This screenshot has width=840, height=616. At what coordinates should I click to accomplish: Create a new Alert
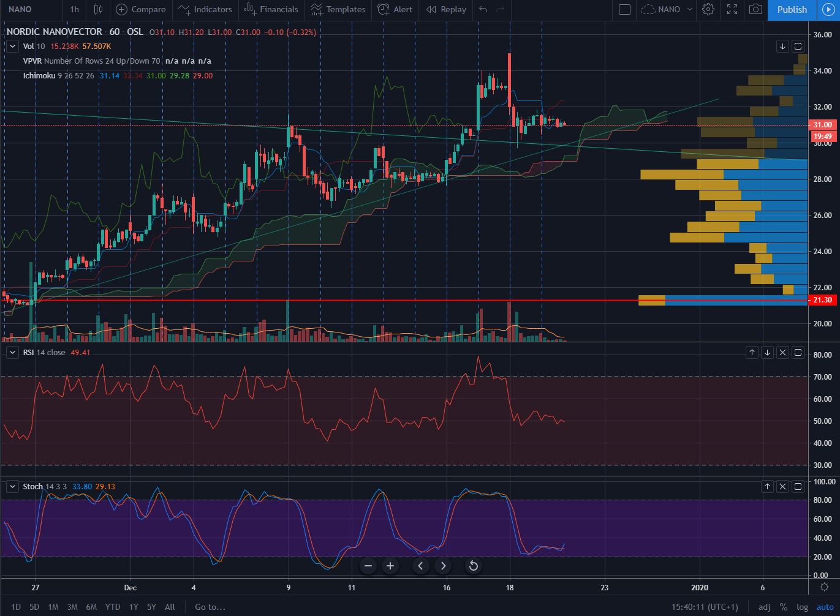395,9
